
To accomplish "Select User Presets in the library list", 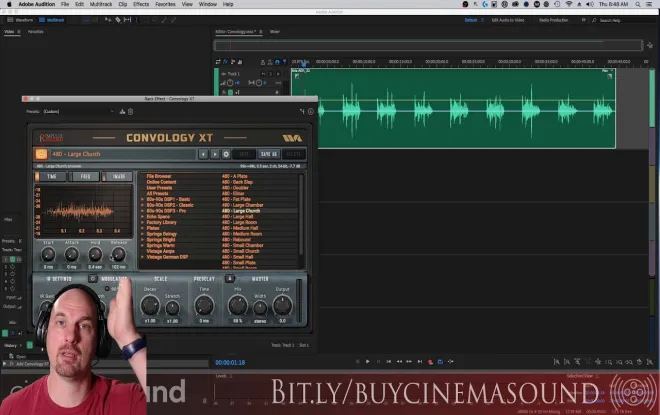I will point(159,188).
